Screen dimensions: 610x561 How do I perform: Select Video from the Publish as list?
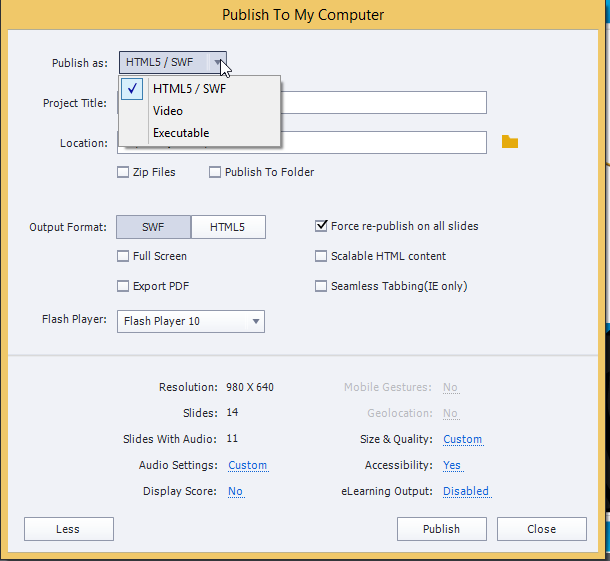pyautogui.click(x=168, y=111)
